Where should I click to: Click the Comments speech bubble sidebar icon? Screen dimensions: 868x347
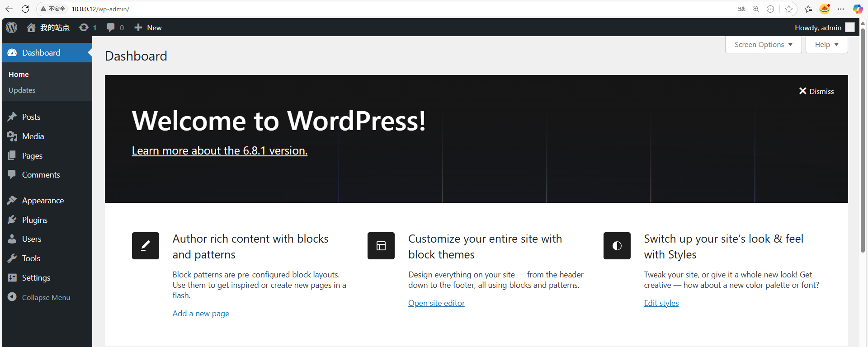pos(12,175)
